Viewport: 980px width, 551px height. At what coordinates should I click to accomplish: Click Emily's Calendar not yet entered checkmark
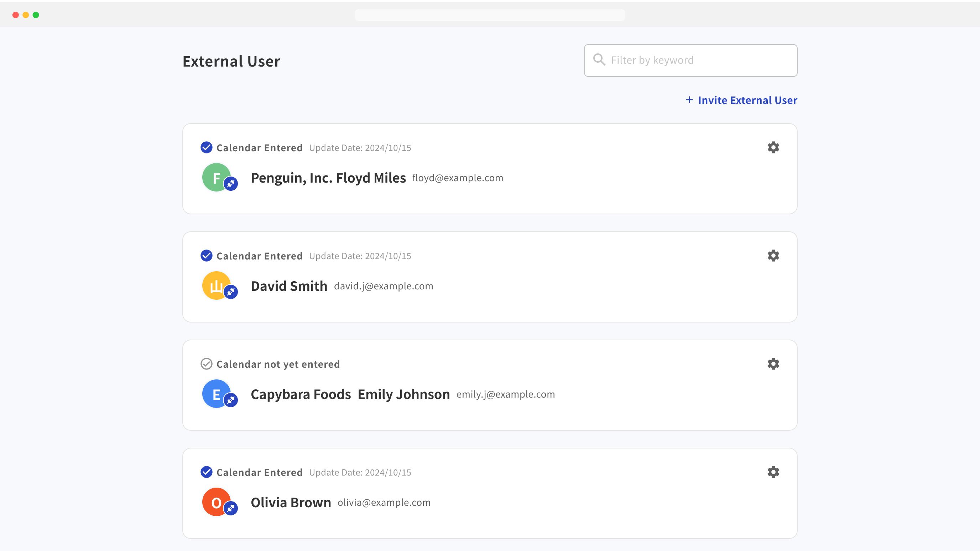point(206,364)
